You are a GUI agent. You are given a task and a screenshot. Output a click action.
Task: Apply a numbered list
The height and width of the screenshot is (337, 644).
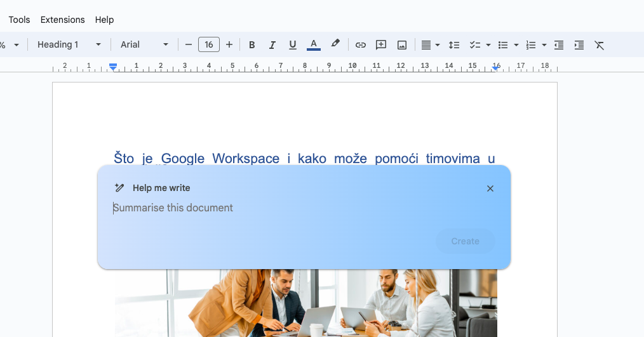coord(531,45)
